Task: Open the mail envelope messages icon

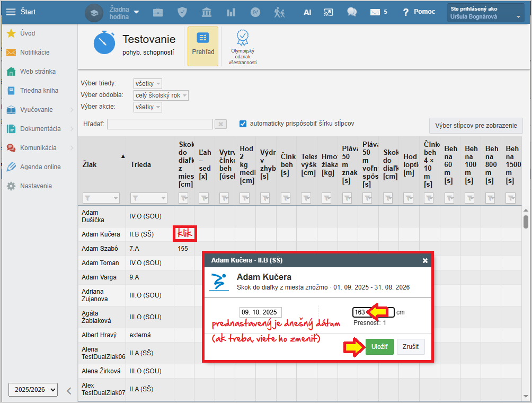Action: pos(375,12)
